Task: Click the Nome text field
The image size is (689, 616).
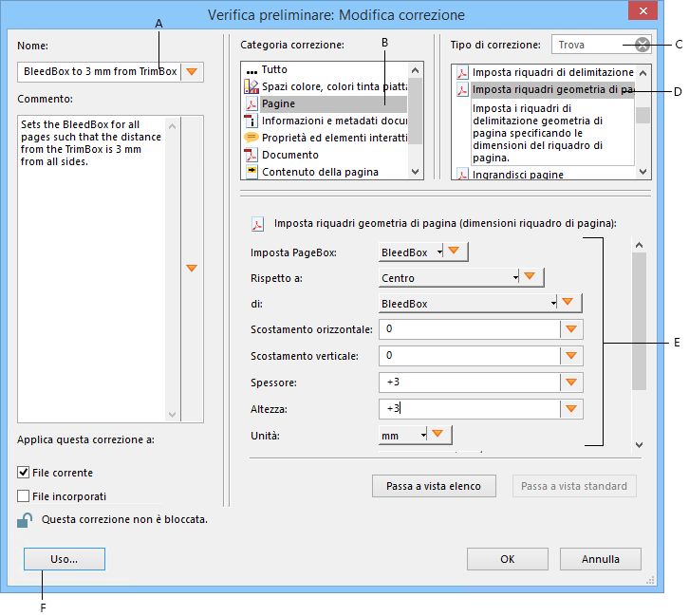Action: (100, 71)
